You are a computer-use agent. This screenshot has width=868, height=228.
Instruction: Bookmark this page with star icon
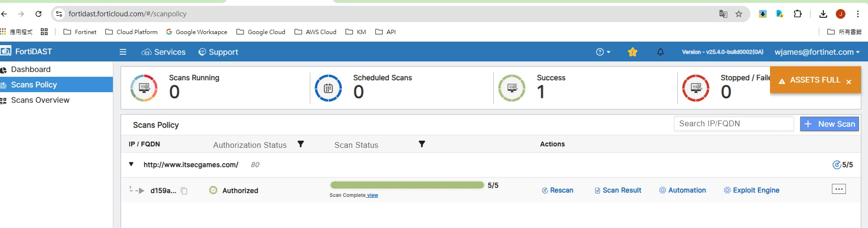click(739, 14)
